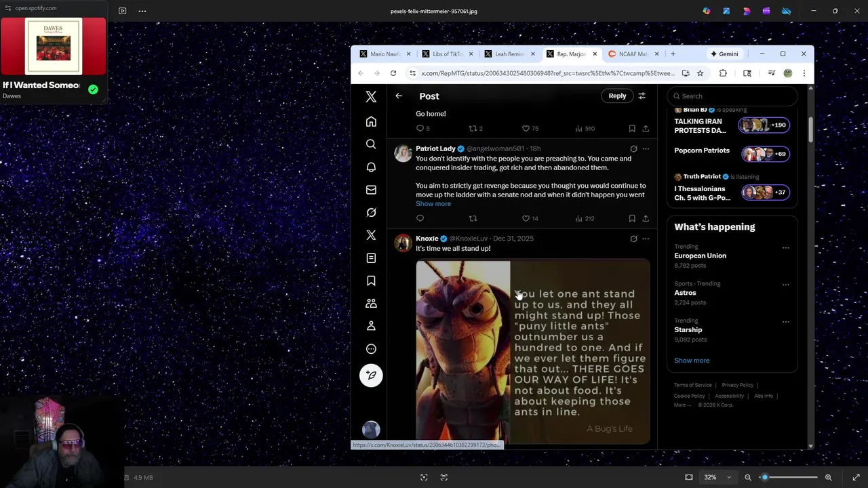The image size is (868, 488).
Task: Click the Chrome address bar
Action: pyautogui.click(x=548, y=73)
